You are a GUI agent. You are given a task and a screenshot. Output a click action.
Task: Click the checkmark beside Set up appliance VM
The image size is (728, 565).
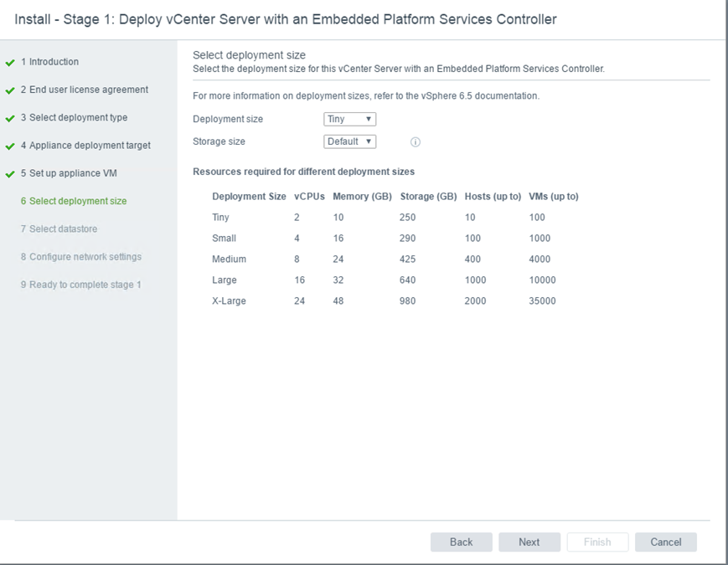click(x=10, y=174)
